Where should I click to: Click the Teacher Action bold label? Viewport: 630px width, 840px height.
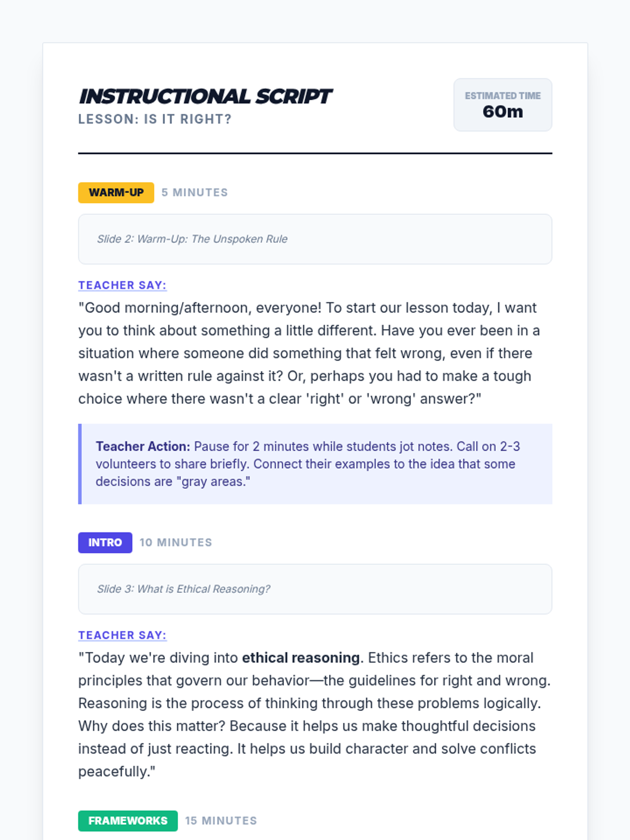click(x=143, y=446)
